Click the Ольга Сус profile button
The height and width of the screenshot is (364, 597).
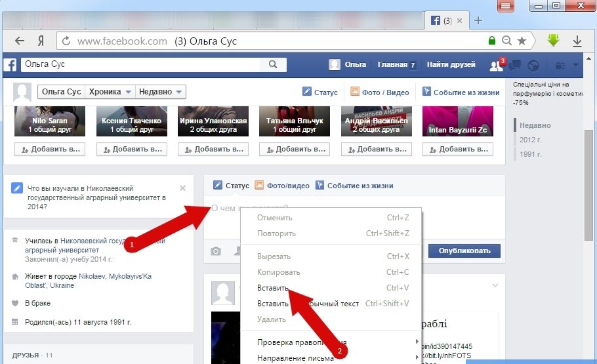pyautogui.click(x=61, y=92)
